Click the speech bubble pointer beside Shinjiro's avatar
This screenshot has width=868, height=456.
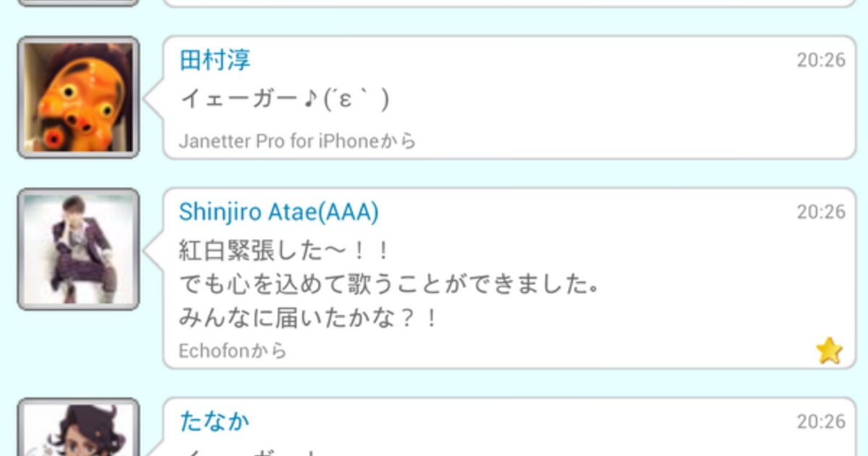tap(153, 249)
